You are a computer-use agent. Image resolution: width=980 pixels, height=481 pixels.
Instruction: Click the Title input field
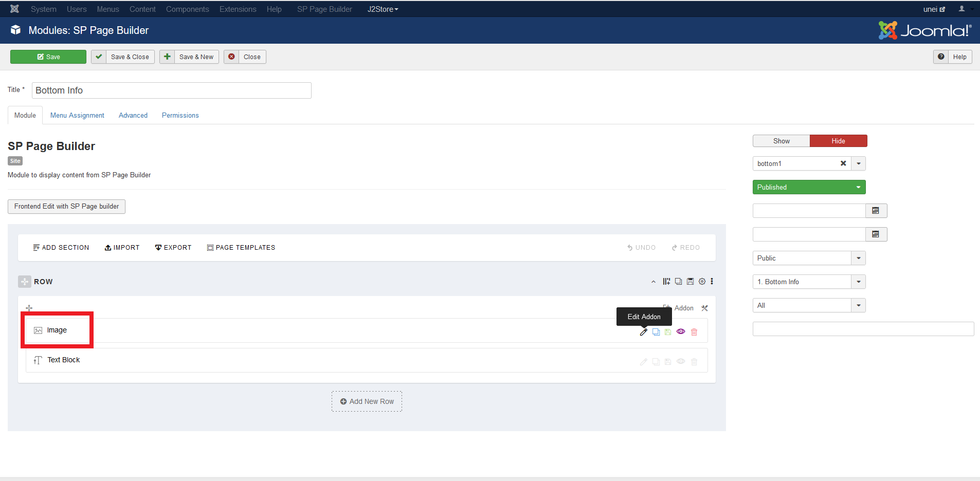(171, 90)
